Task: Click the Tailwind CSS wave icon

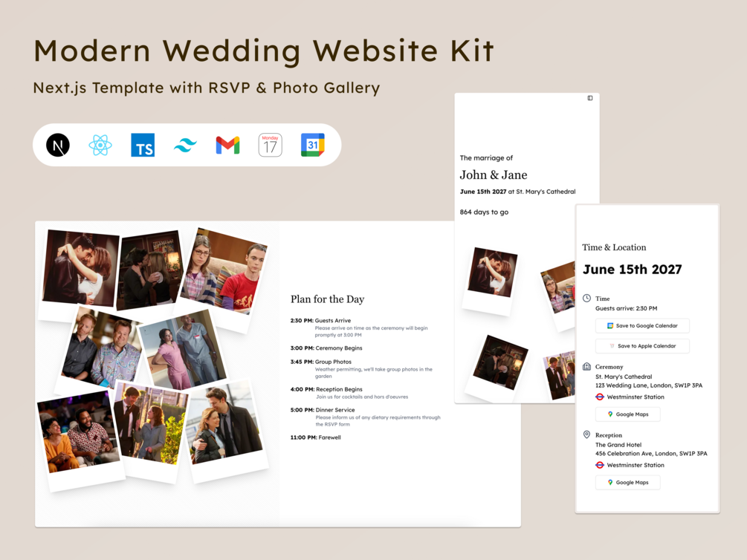Action: pos(185,146)
